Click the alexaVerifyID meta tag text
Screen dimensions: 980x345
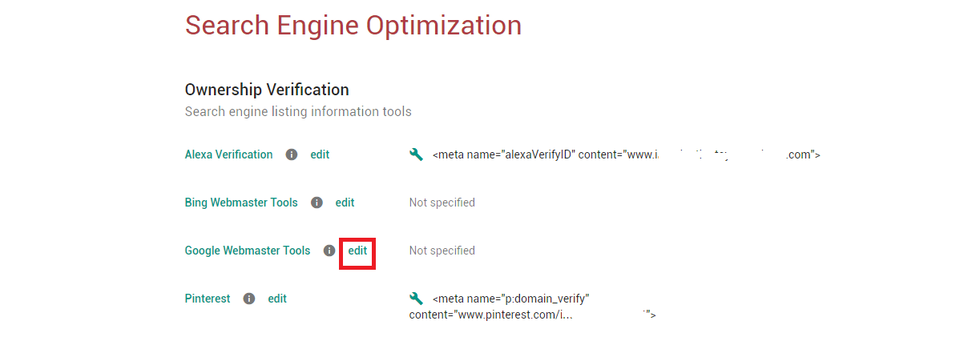coord(626,154)
